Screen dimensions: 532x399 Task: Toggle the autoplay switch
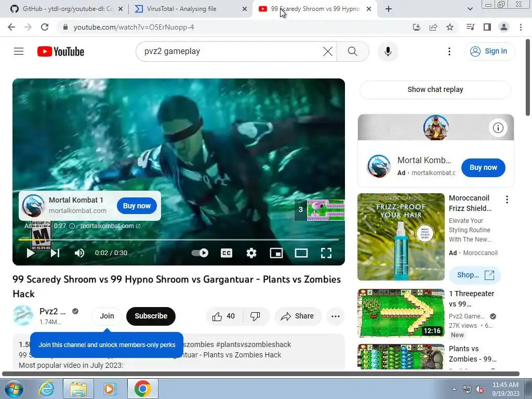200,253
